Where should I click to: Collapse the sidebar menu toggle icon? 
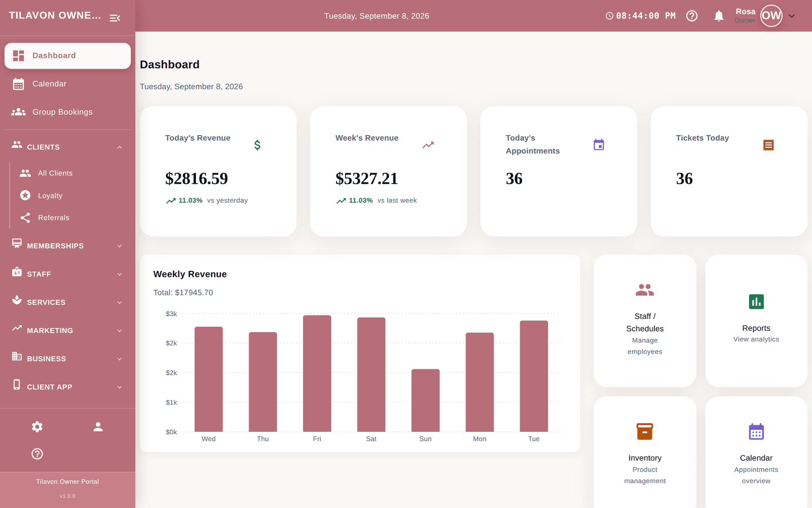point(115,18)
